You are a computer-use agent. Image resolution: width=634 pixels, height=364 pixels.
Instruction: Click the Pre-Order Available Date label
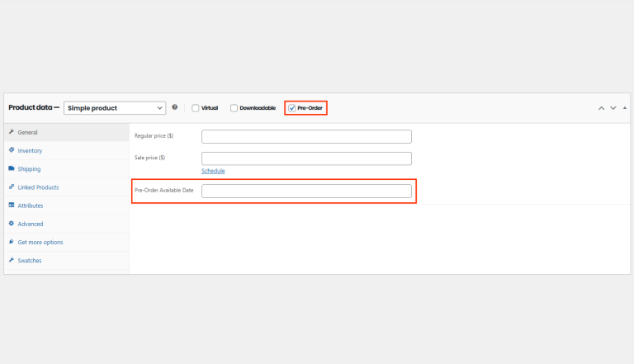pos(164,190)
